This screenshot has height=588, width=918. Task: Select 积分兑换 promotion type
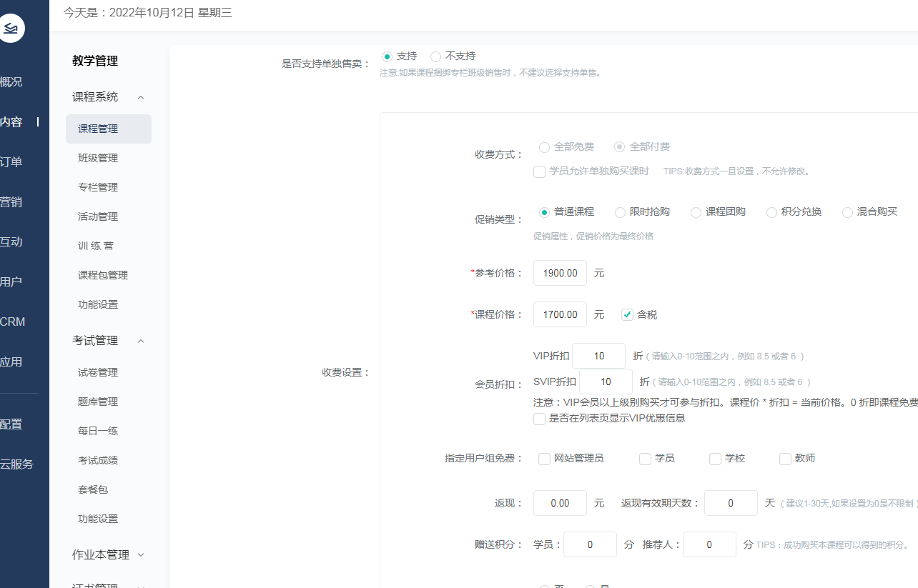[x=771, y=212]
